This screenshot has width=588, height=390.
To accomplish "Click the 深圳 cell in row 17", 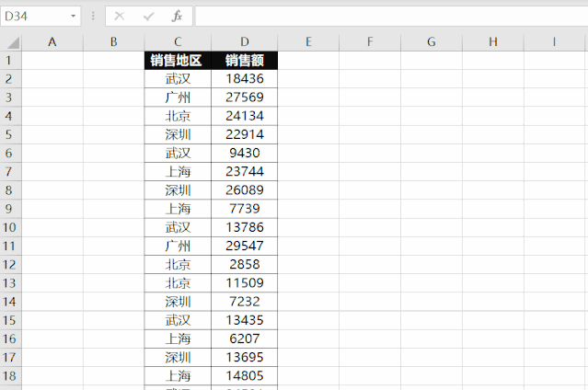I will point(178,358).
